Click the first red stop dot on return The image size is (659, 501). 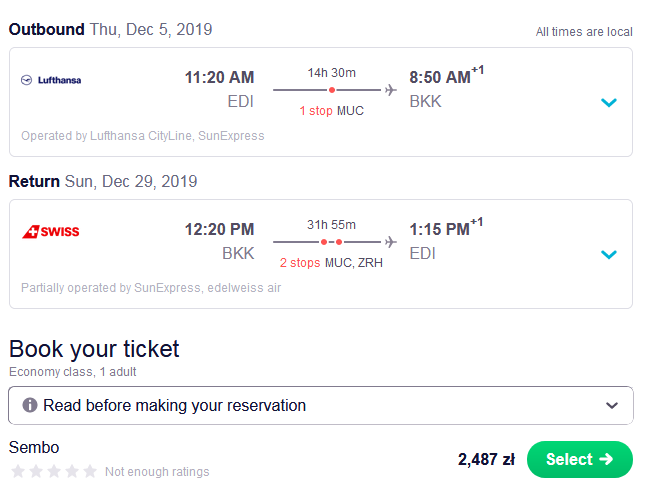324,242
